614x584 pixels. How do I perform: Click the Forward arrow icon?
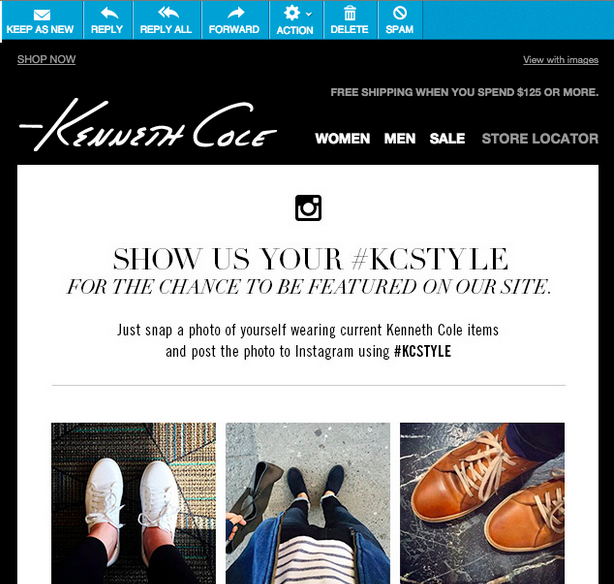pyautogui.click(x=236, y=13)
